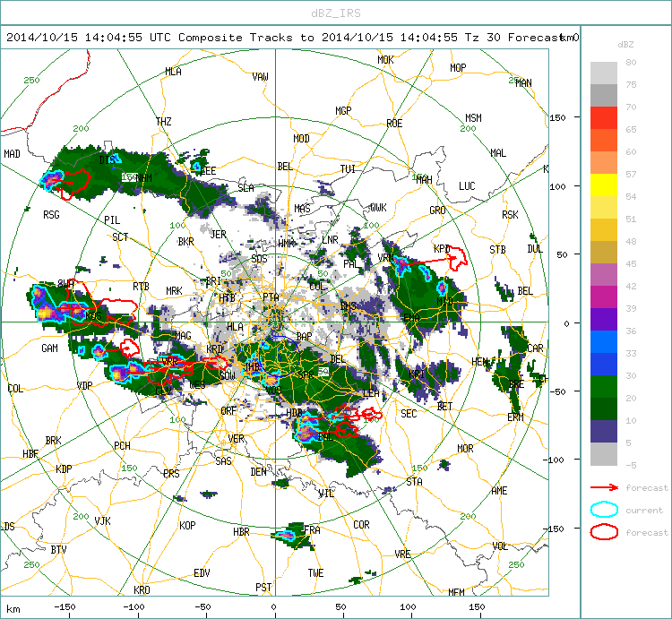The height and width of the screenshot is (619, 672).
Task: Click the MSM station label
Action: 473,118
